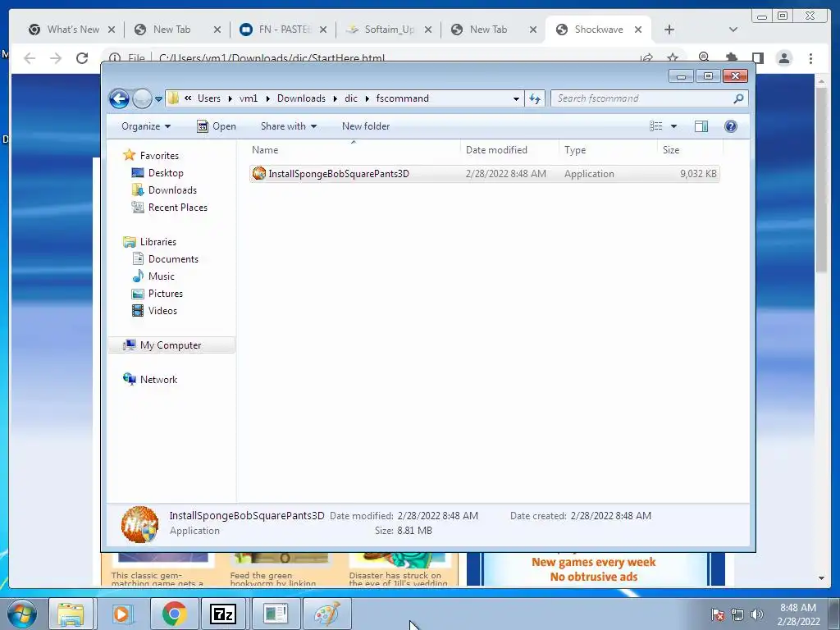The height and width of the screenshot is (630, 840).
Task: Select My Computer in the sidebar
Action: point(171,345)
